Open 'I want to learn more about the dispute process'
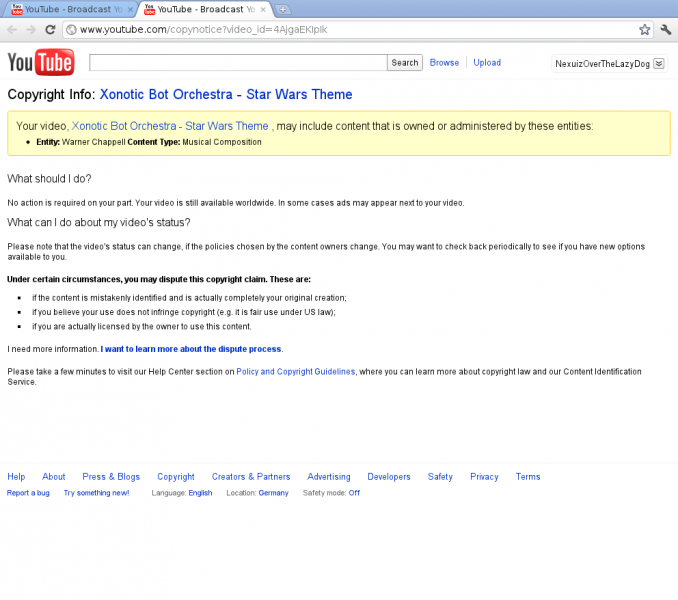678x600 pixels. [x=191, y=349]
